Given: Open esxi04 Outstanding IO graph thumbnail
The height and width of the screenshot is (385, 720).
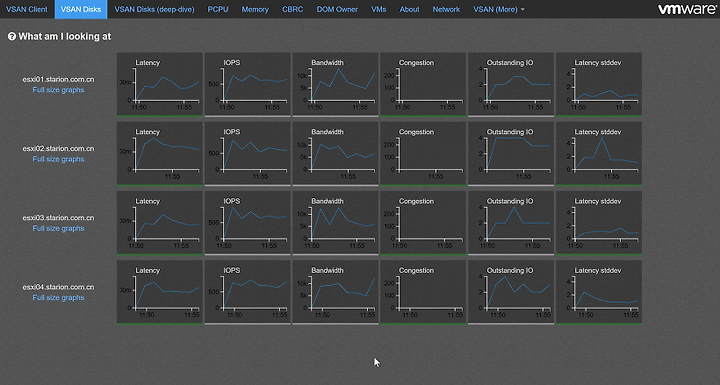Looking at the screenshot, I should 511,292.
